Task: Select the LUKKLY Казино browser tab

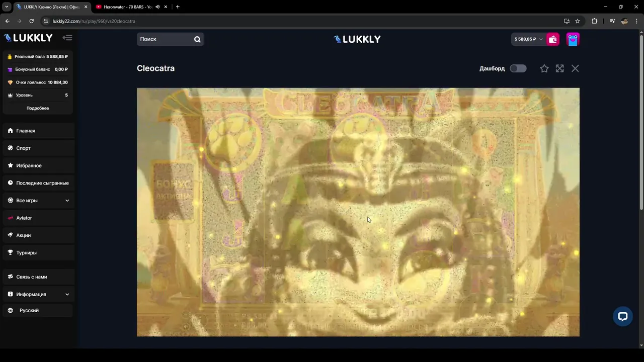Action: [51, 7]
